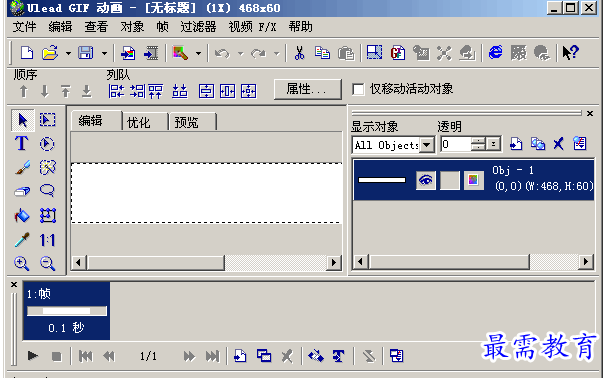Image resolution: width=605 pixels, height=378 pixels.
Task: Select the Eraser tool
Action: pos(22,191)
